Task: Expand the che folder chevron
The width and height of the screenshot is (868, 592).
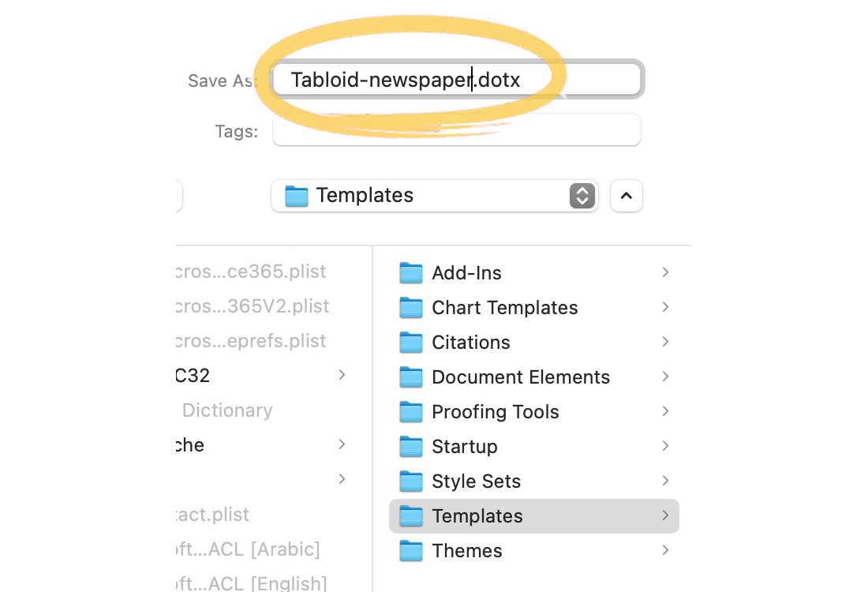Action: (342, 444)
